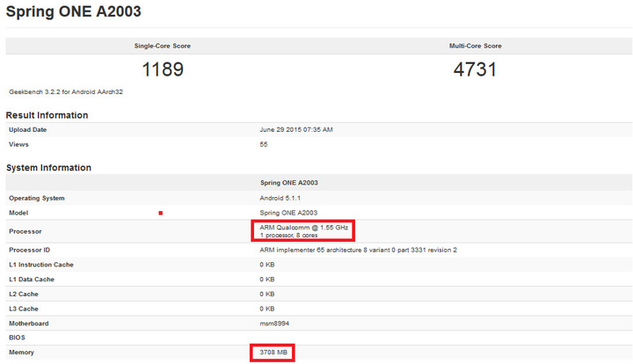Click the 3708 MB memory value
This screenshot has height=364, width=633.
coord(271,353)
